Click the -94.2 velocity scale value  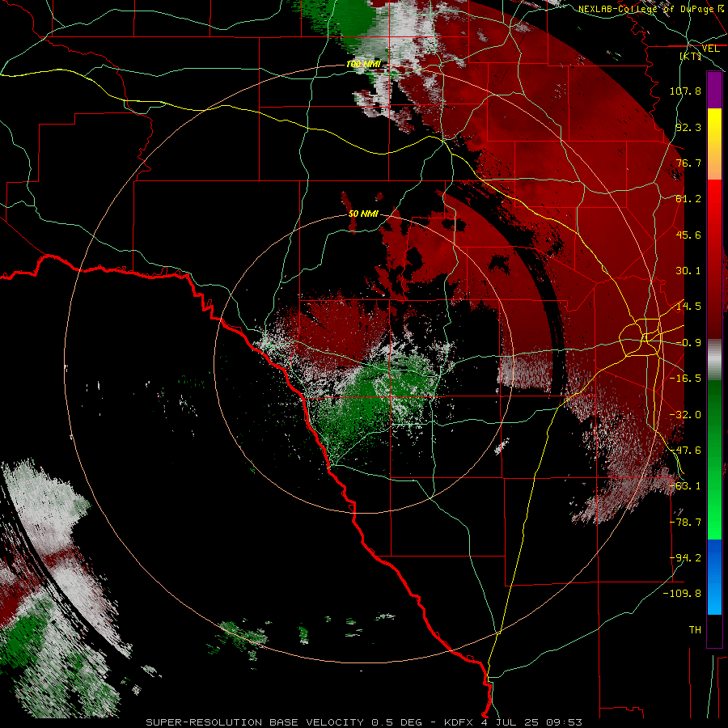[685, 558]
